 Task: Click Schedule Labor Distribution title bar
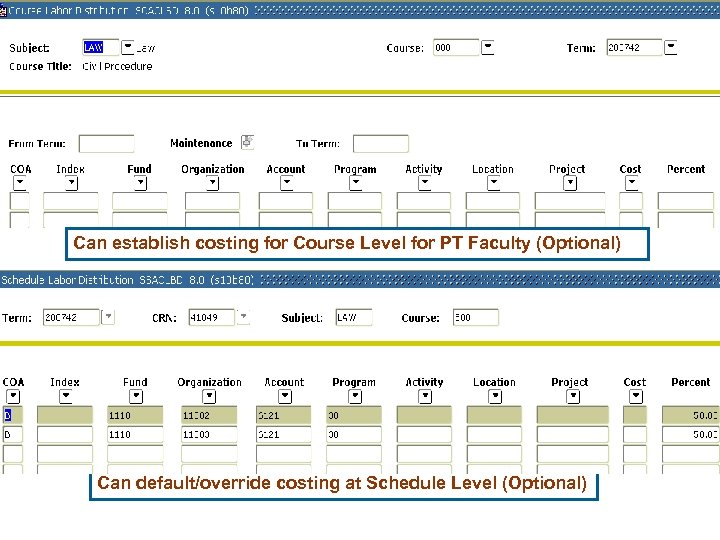click(360, 279)
